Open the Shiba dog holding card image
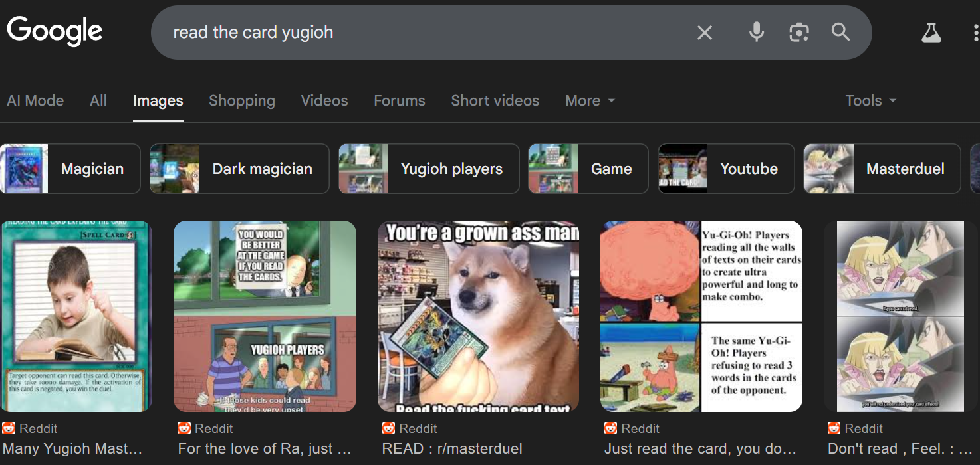 [478, 316]
